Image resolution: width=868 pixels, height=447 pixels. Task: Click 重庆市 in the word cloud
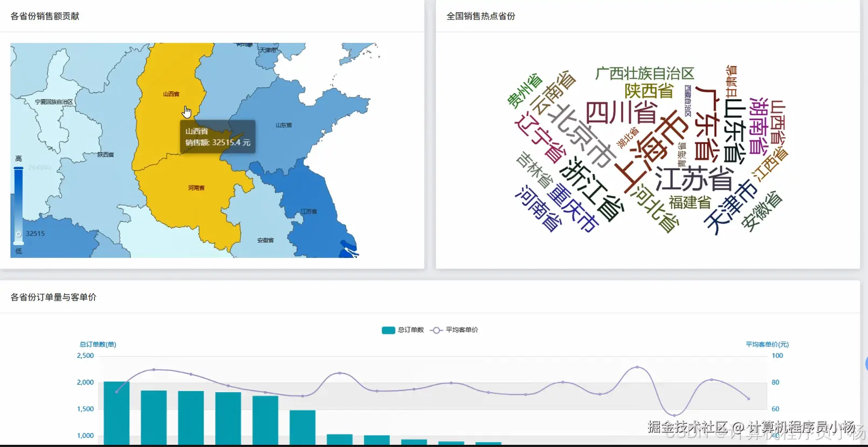[x=573, y=208]
